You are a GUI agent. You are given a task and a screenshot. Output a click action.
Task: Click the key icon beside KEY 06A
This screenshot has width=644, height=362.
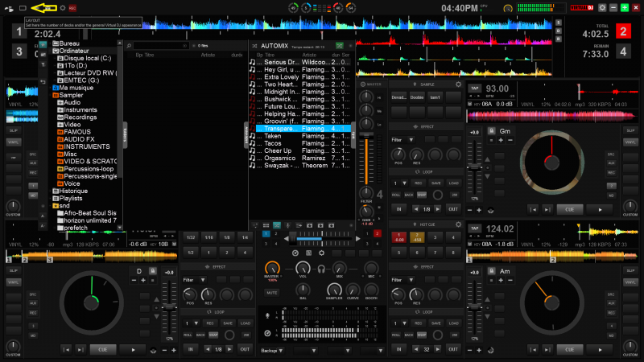coord(470,105)
